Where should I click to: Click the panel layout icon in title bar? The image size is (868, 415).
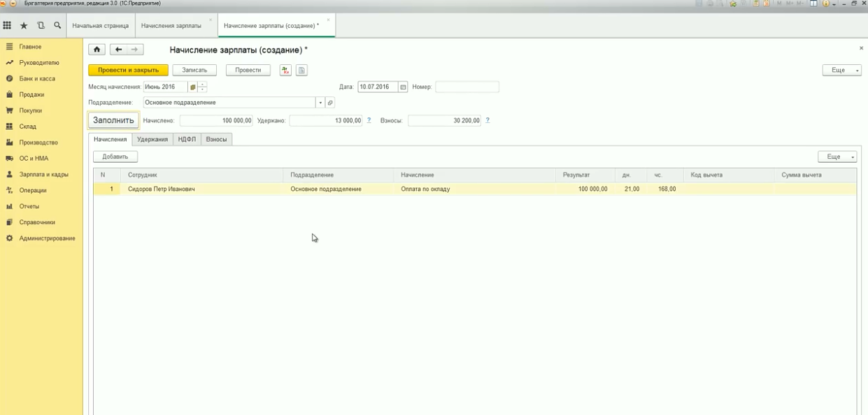point(813,3)
